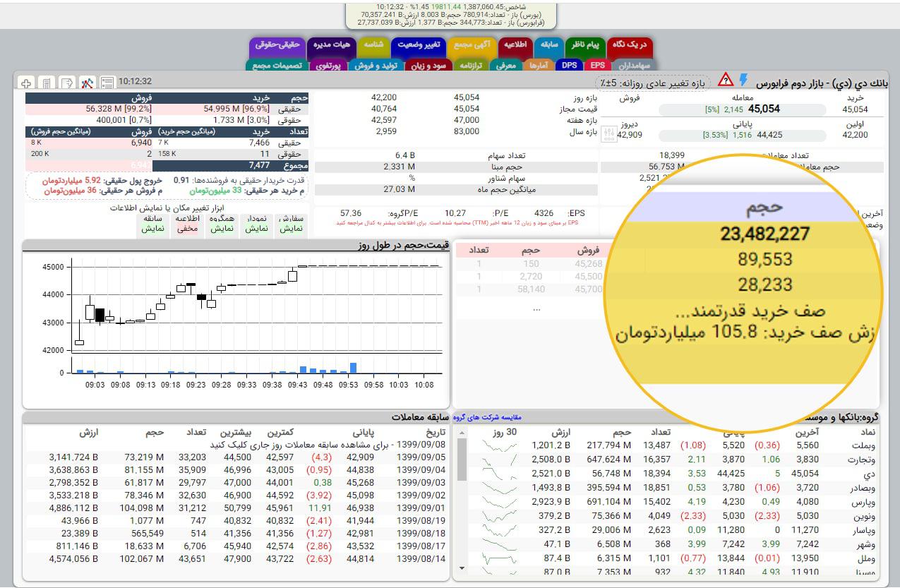
Task: Select the 1399/09/04 trade history row
Action: 237,470
